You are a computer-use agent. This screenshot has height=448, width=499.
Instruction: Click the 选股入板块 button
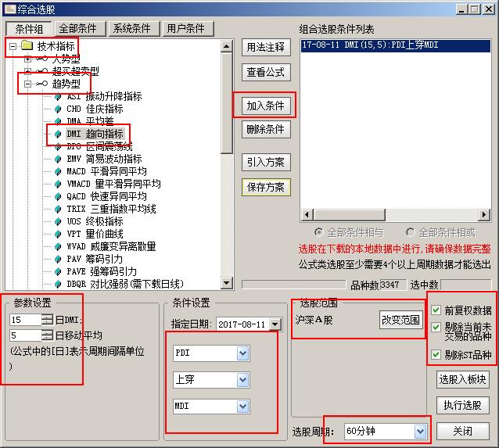[462, 379]
